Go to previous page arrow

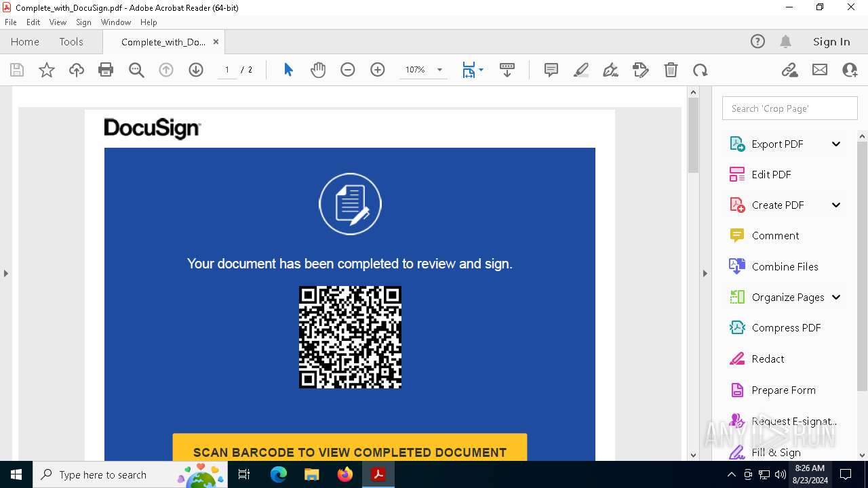click(166, 70)
